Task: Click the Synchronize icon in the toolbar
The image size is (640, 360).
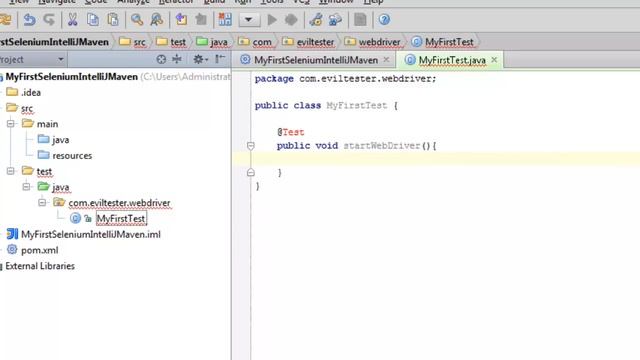Action: (6, 20)
